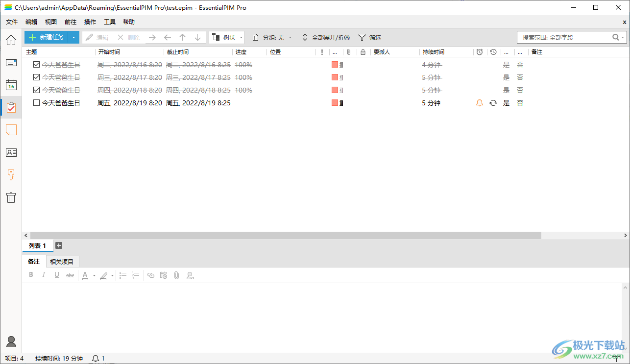
Task: Open the 新建任务 dropdown arrow
Action: click(x=73, y=37)
